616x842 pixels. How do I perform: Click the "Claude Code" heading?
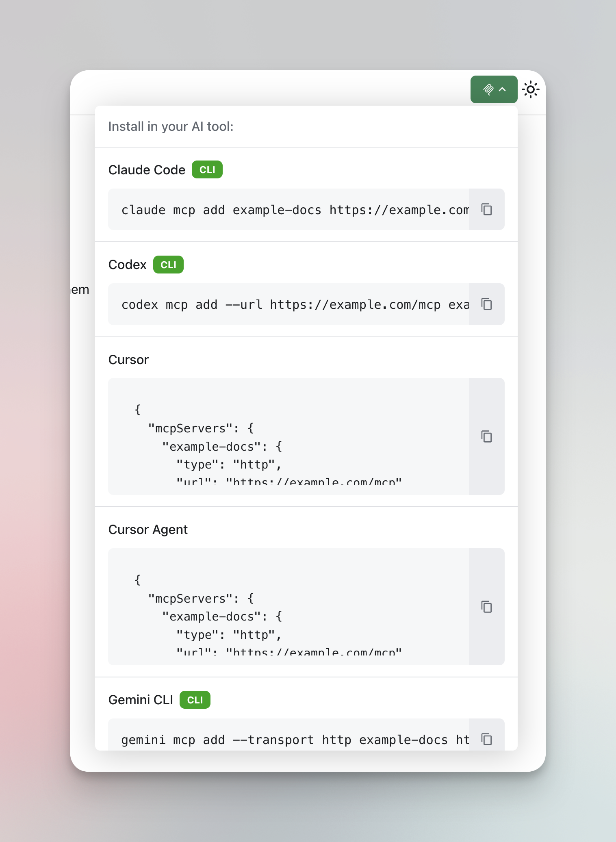[147, 170]
